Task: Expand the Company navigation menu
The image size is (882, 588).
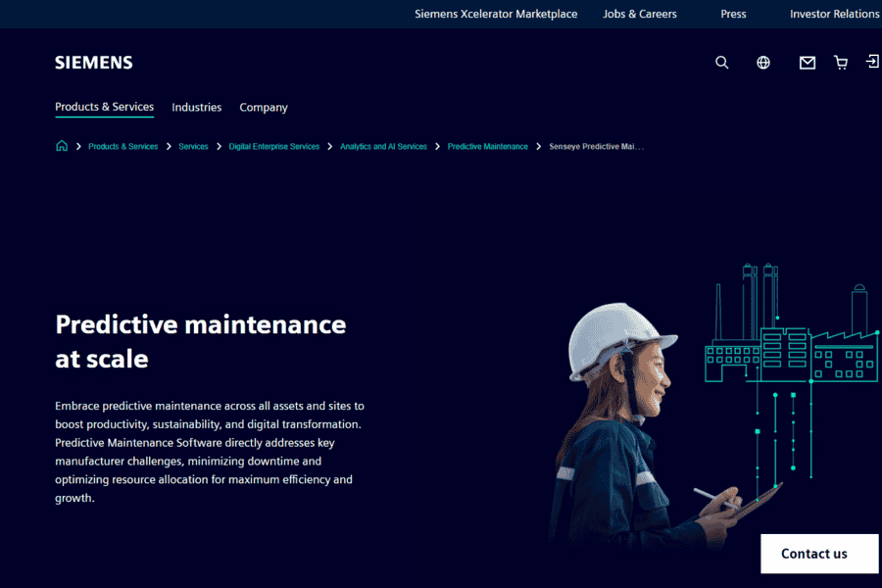Action: [x=264, y=107]
